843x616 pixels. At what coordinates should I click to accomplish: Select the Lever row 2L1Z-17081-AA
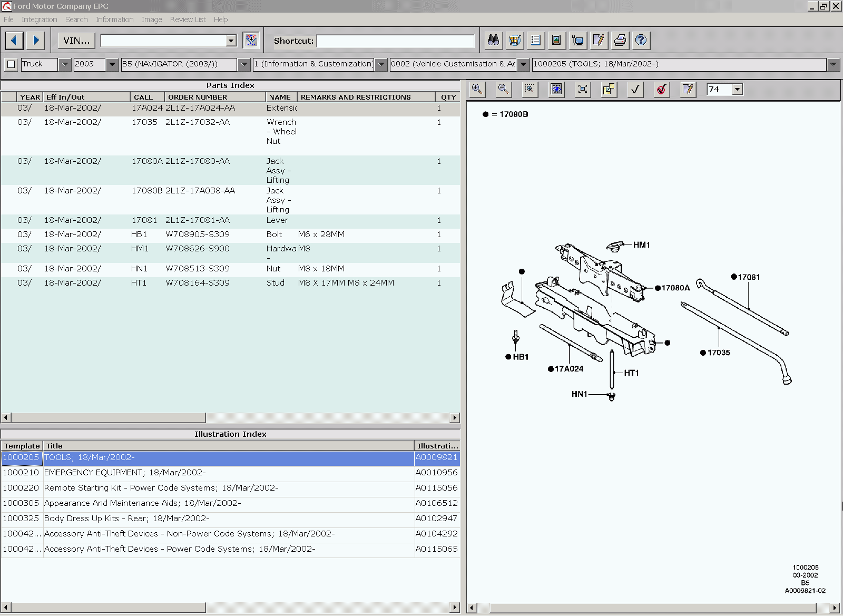[230, 220]
